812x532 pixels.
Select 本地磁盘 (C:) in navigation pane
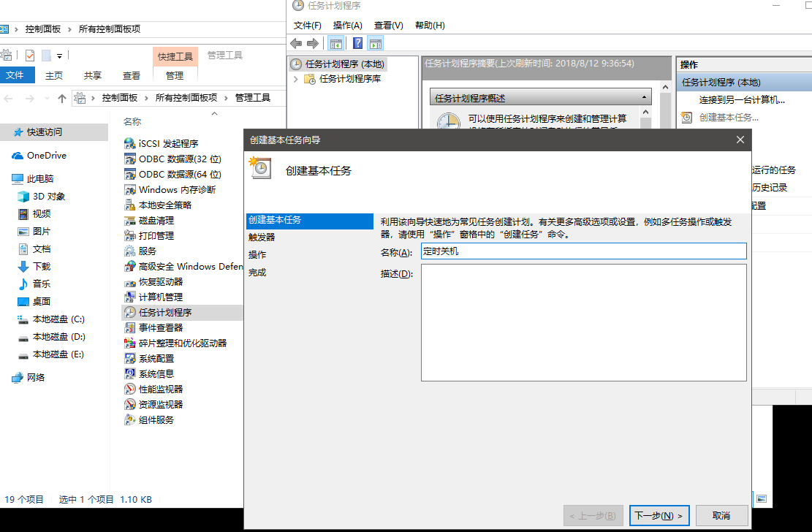pyautogui.click(x=51, y=319)
